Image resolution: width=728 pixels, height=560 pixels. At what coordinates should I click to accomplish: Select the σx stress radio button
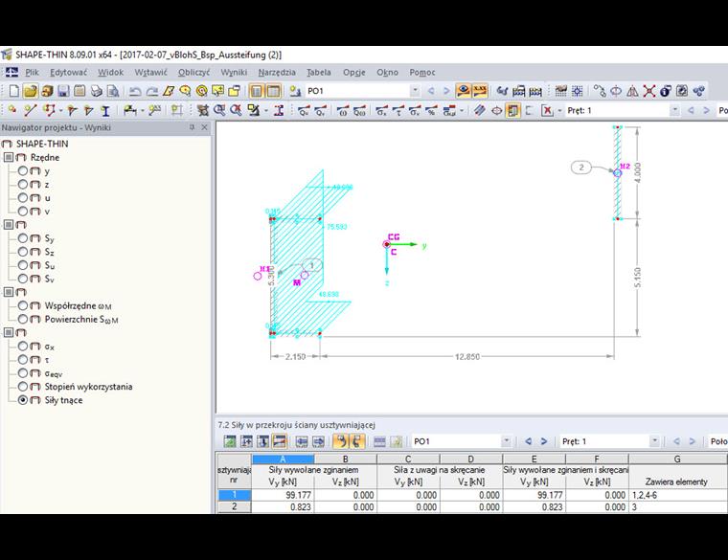pyautogui.click(x=23, y=347)
